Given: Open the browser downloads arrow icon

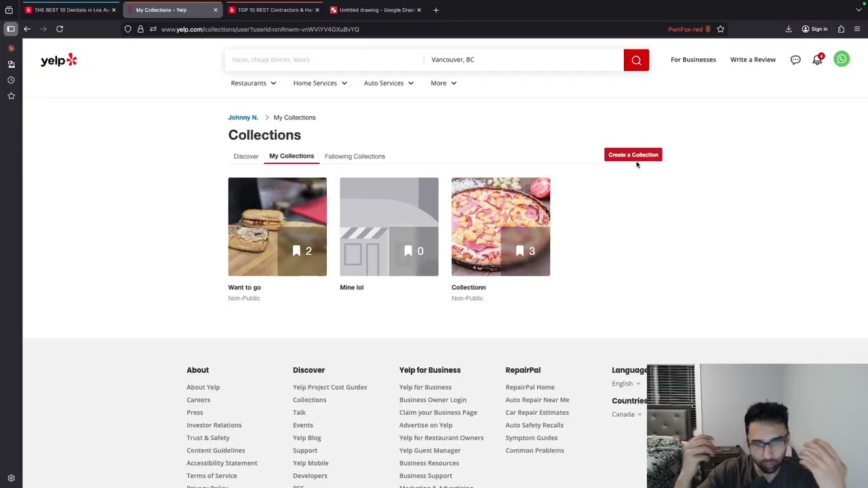Looking at the screenshot, I should tap(789, 29).
